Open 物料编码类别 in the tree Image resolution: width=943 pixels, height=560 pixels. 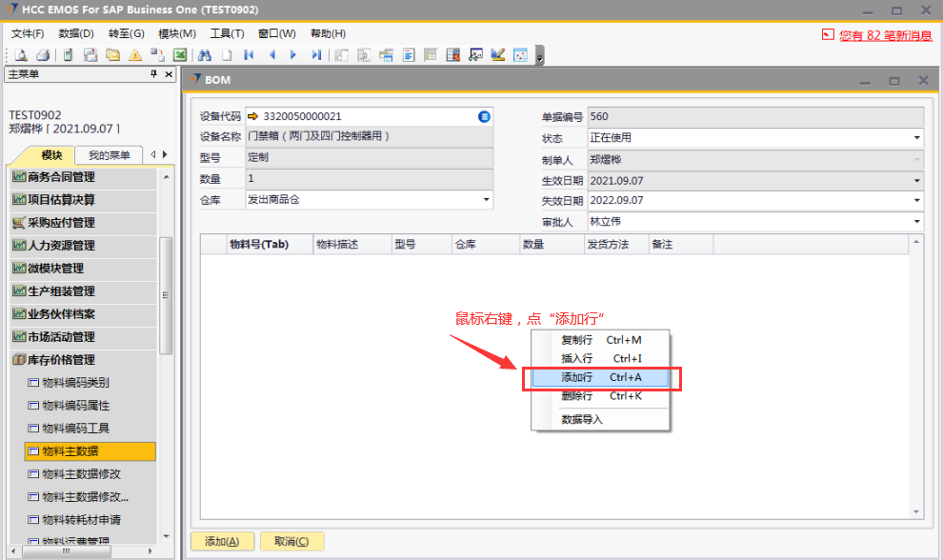[75, 383]
